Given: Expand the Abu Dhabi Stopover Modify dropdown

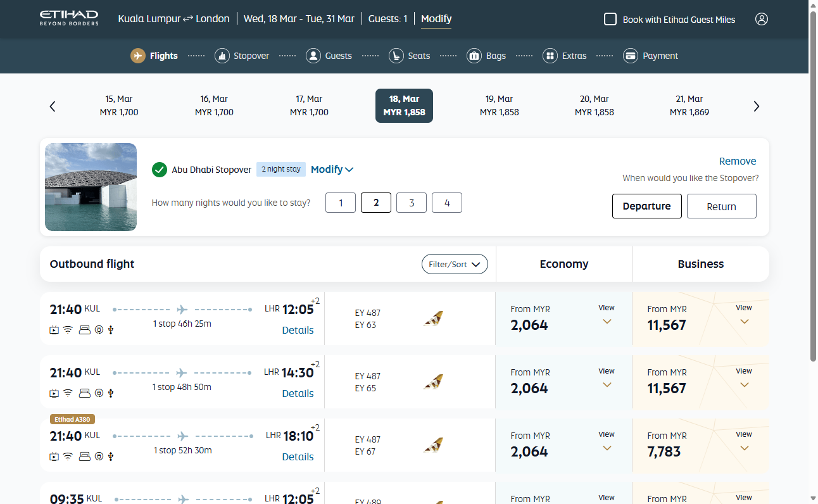Looking at the screenshot, I should coord(332,169).
